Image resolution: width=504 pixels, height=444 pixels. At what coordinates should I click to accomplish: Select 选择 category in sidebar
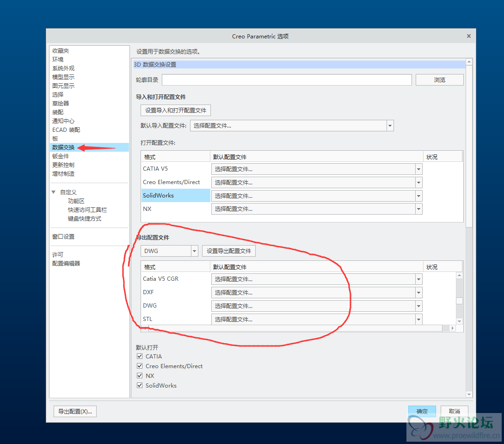coord(58,94)
